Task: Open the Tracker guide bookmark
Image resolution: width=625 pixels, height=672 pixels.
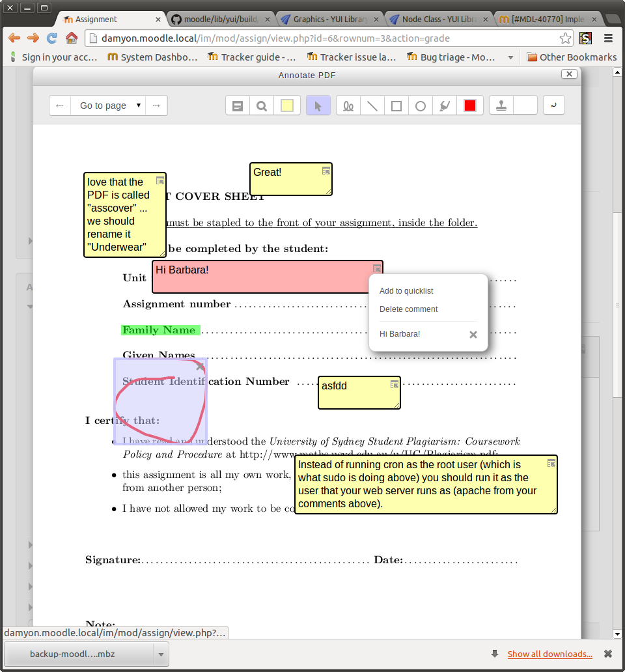Action: [x=252, y=57]
